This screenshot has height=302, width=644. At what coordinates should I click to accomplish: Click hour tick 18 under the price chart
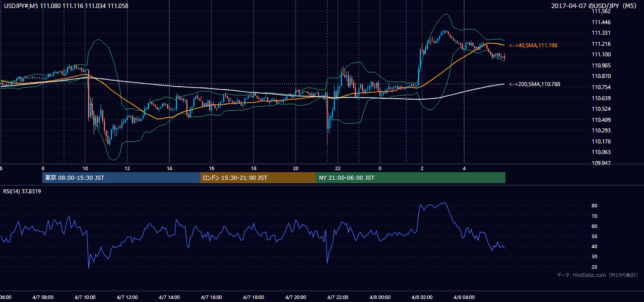click(253, 169)
